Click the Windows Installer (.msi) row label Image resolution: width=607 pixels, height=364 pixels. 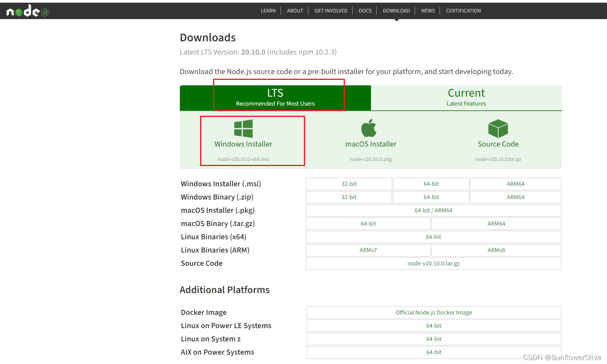click(x=221, y=184)
